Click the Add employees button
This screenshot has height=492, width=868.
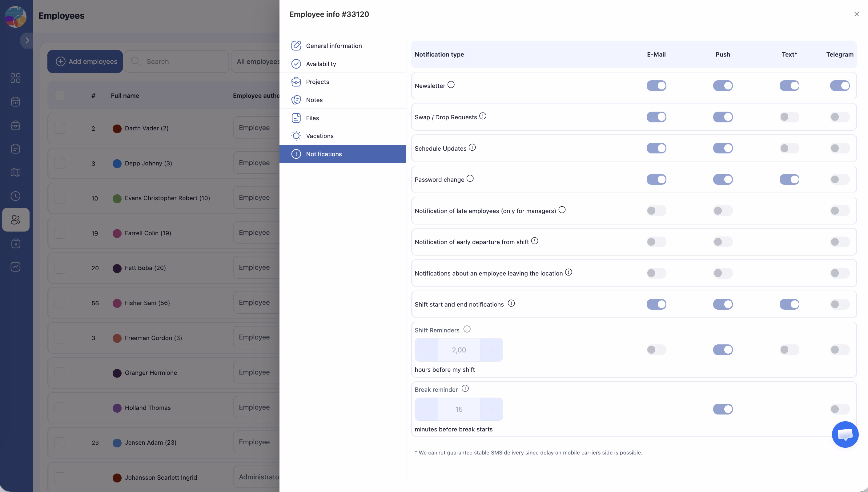[x=85, y=61]
